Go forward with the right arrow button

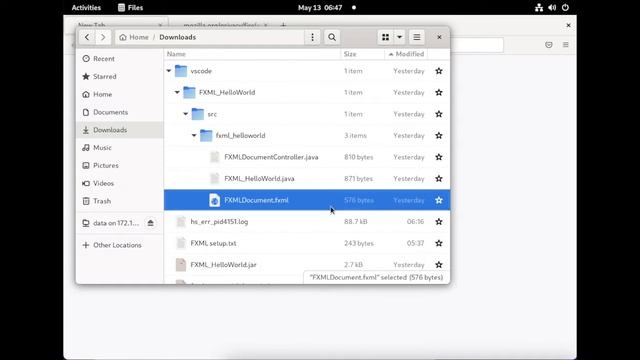click(103, 37)
